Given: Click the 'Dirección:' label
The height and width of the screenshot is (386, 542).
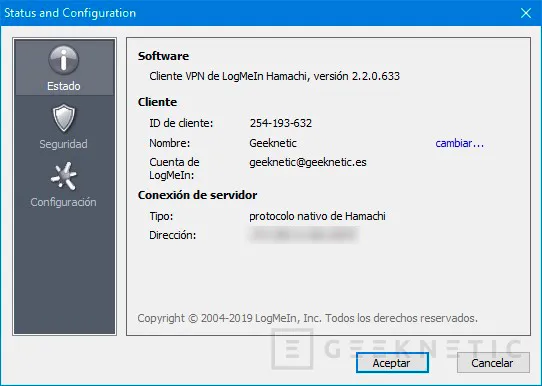Looking at the screenshot, I should 172,235.
